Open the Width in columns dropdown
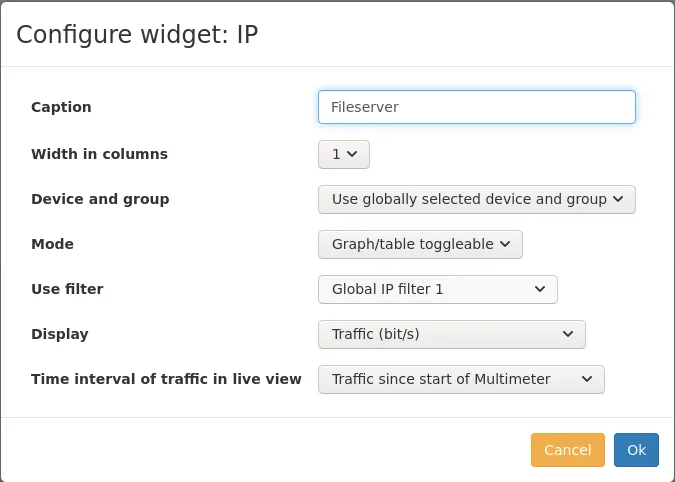The image size is (675, 482). click(x=344, y=154)
